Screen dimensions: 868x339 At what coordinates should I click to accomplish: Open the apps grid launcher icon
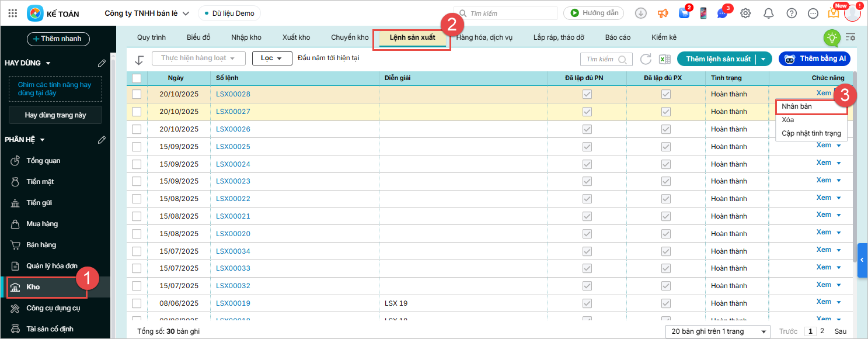(x=13, y=13)
